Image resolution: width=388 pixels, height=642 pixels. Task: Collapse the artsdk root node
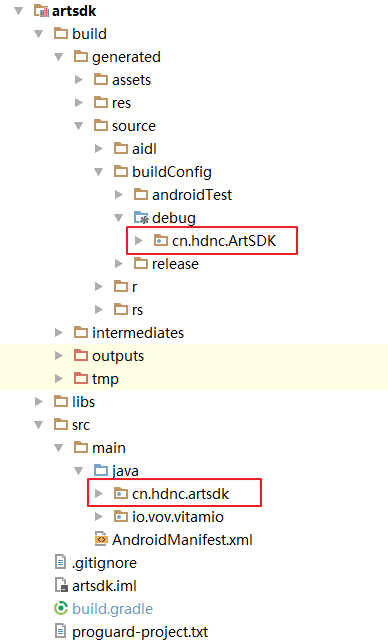point(19,11)
